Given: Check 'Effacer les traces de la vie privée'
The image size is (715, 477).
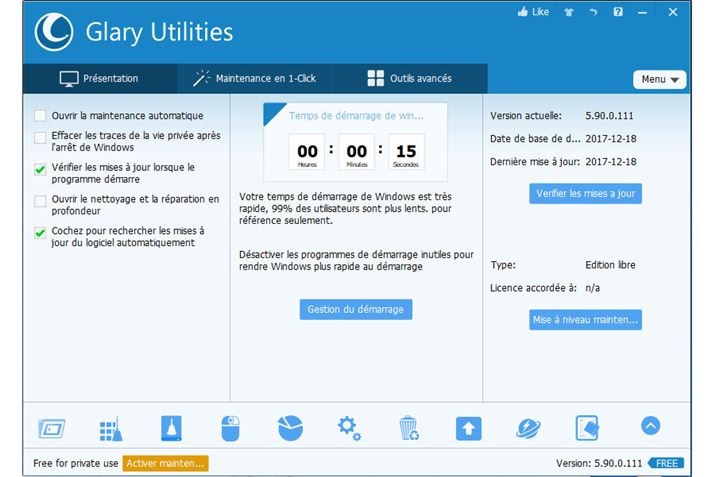Looking at the screenshot, I should pos(40,137).
